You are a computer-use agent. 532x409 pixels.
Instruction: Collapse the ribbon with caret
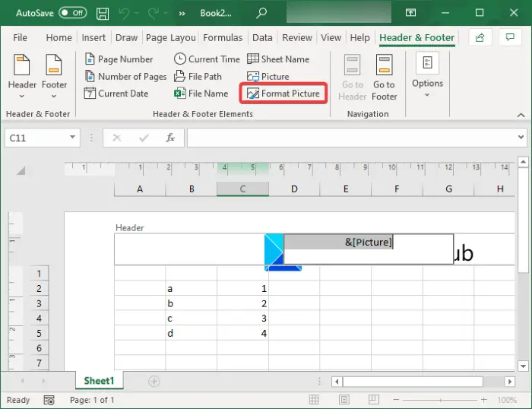pyautogui.click(x=521, y=115)
